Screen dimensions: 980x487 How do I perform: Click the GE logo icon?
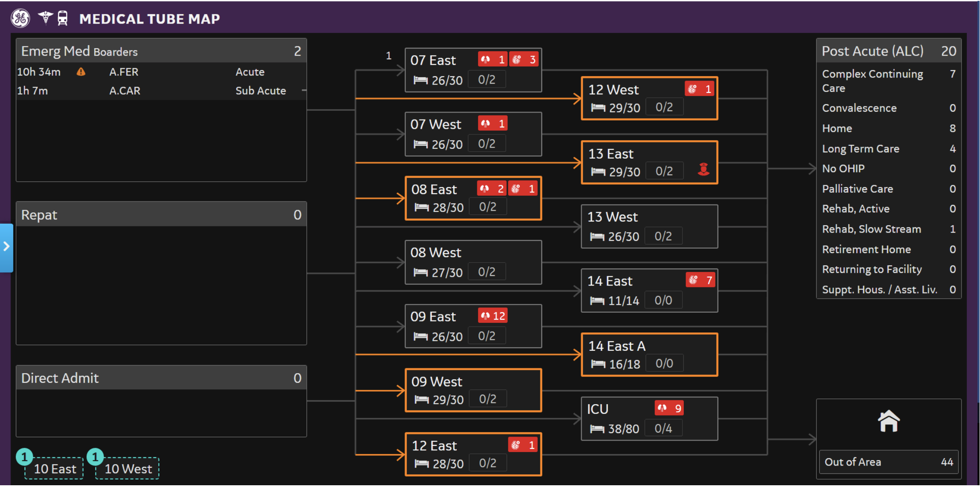pyautogui.click(x=20, y=18)
